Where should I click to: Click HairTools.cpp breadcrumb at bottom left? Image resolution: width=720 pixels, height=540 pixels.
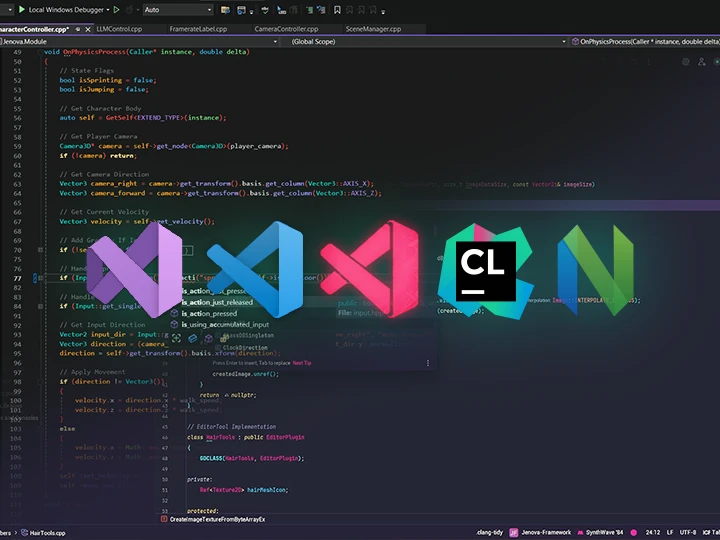(x=47, y=533)
